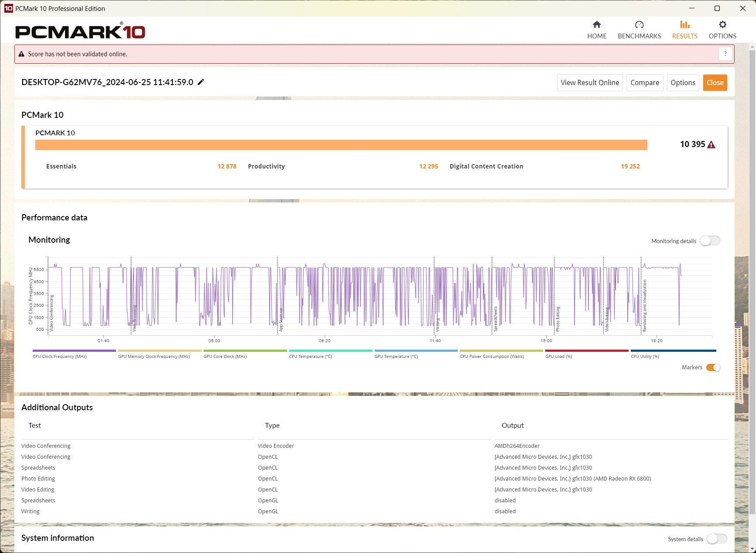The height and width of the screenshot is (553, 756).
Task: Click the Compare button
Action: click(x=645, y=82)
